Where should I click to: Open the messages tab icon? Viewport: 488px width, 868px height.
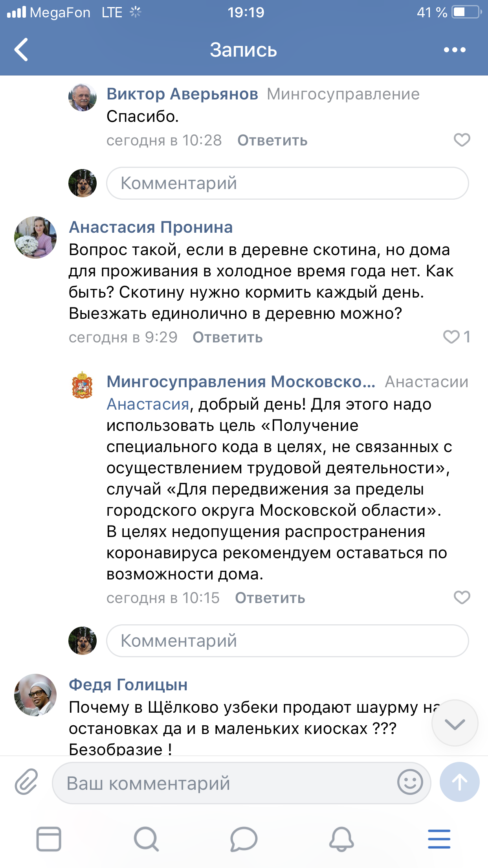(244, 839)
